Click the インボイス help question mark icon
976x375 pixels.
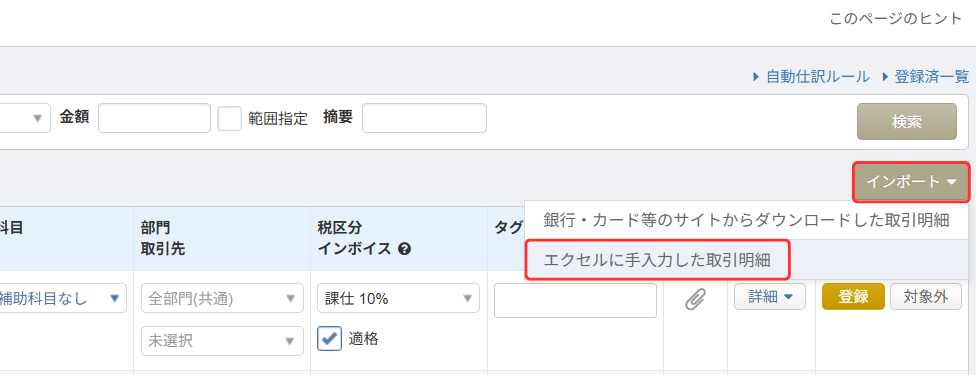pyautogui.click(x=405, y=249)
